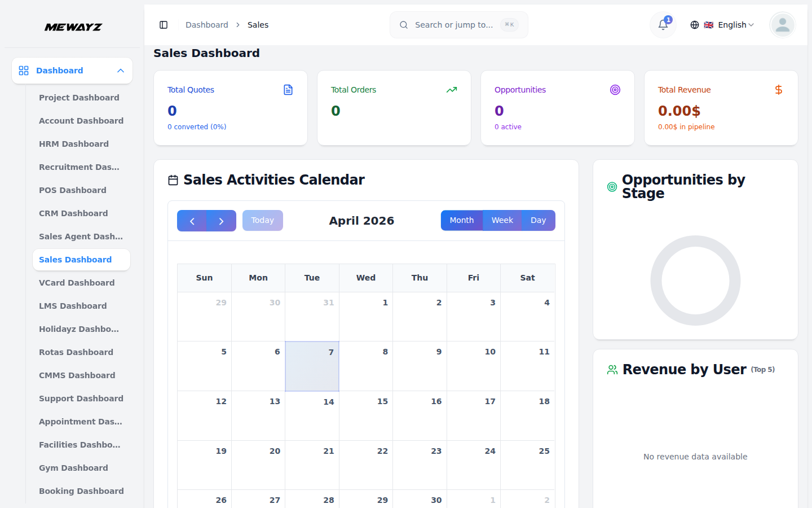Collapse the Dashboard section chevron
The width and height of the screenshot is (812, 508).
pyautogui.click(x=120, y=71)
